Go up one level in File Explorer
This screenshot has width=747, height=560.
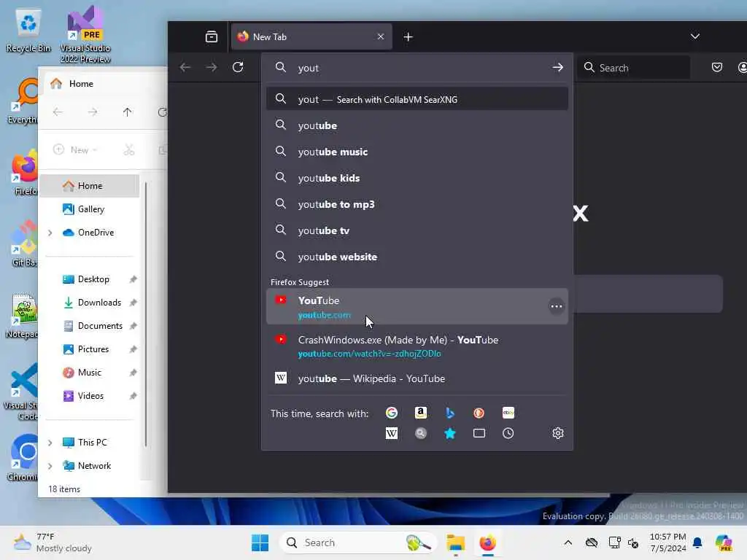pos(127,112)
